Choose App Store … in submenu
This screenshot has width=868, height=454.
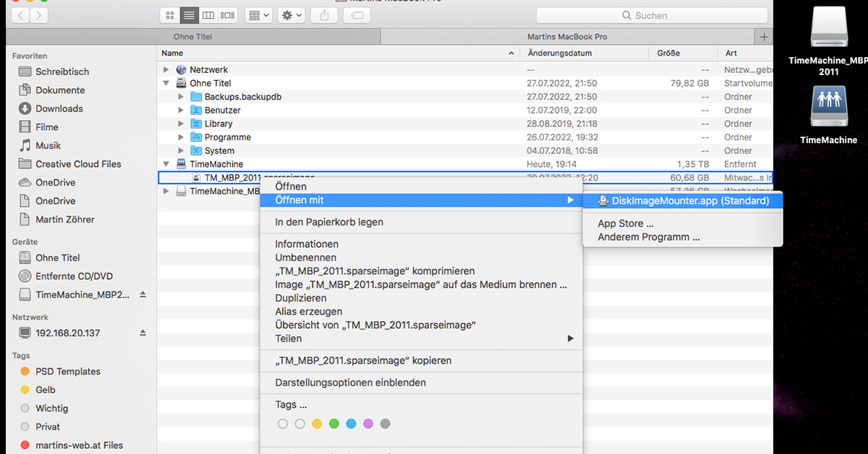pyautogui.click(x=682, y=223)
